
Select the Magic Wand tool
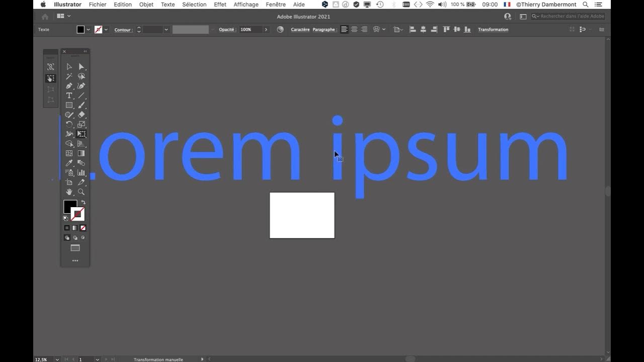coord(69,76)
